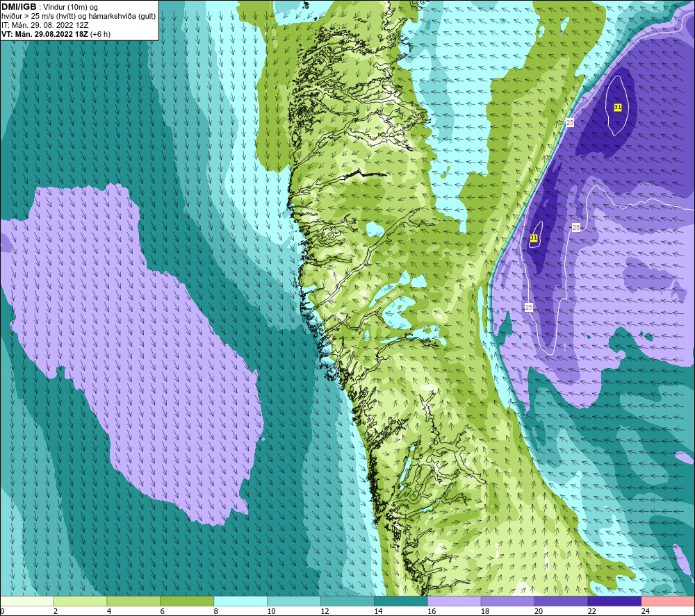
Task: Click the southernmost '25' contour label
Action: [x=528, y=307]
